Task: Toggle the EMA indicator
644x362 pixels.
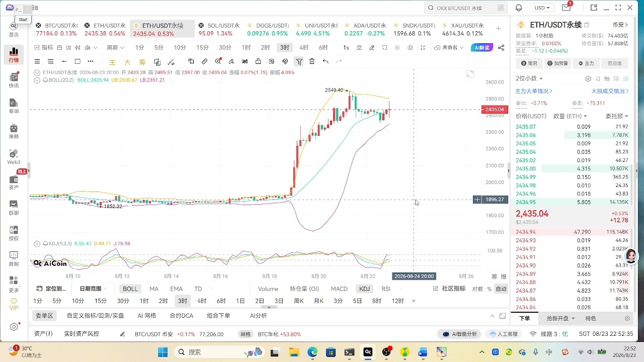Action: 176,289
